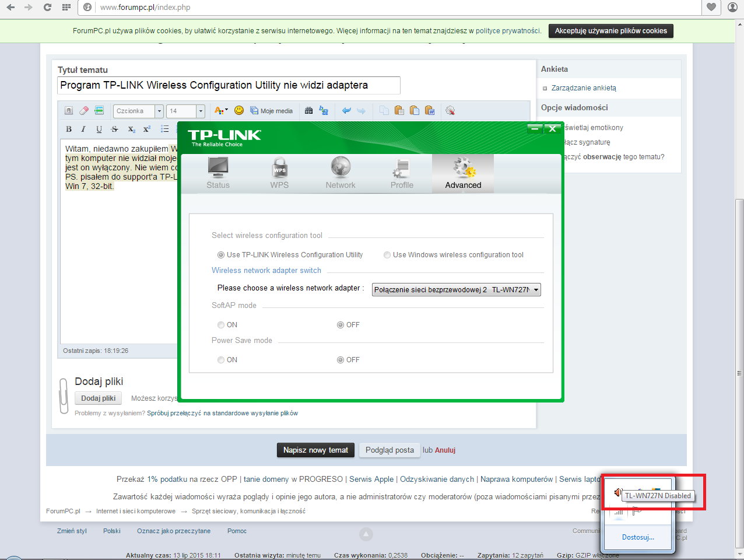This screenshot has height=560, width=744.
Task: Click the speaker icon in tray popup
Action: pos(618,493)
